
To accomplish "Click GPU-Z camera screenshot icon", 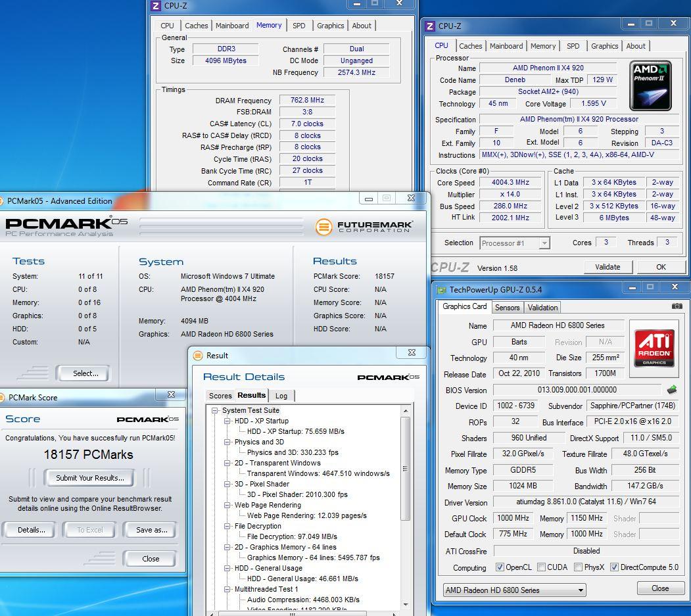I will pos(677,306).
